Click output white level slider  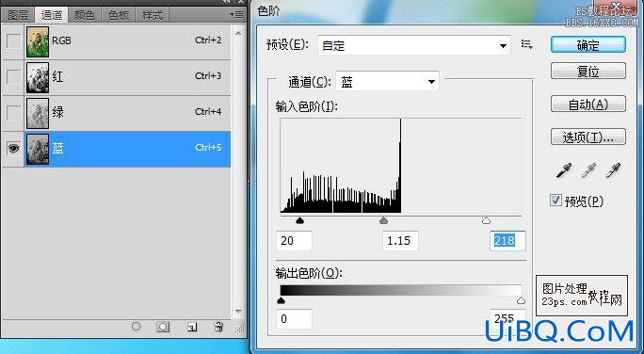click(x=521, y=300)
